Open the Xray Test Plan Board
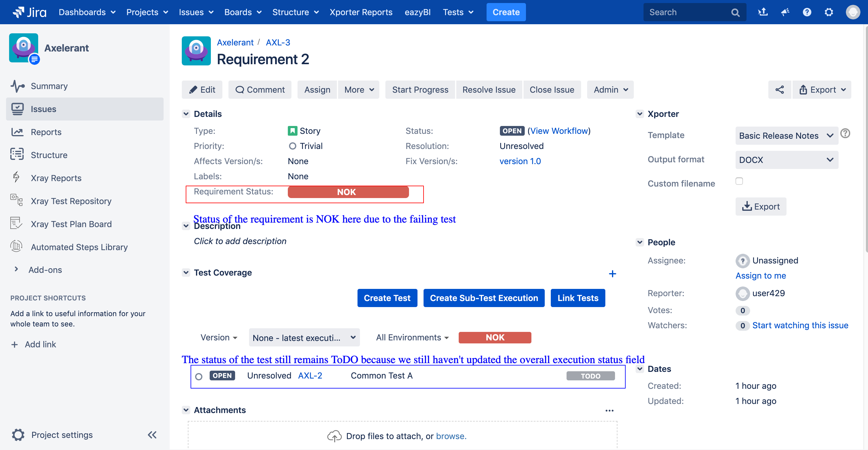Viewport: 868px width, 450px height. pos(72,224)
